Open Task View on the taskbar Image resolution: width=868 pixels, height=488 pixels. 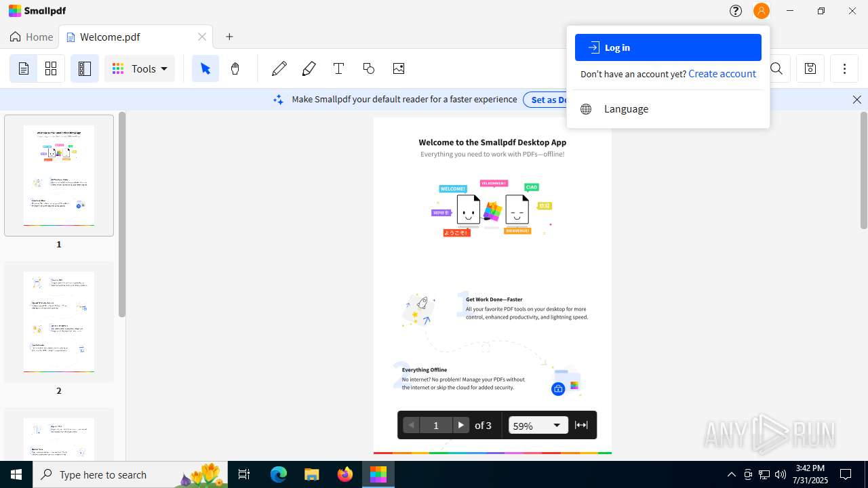tap(244, 474)
